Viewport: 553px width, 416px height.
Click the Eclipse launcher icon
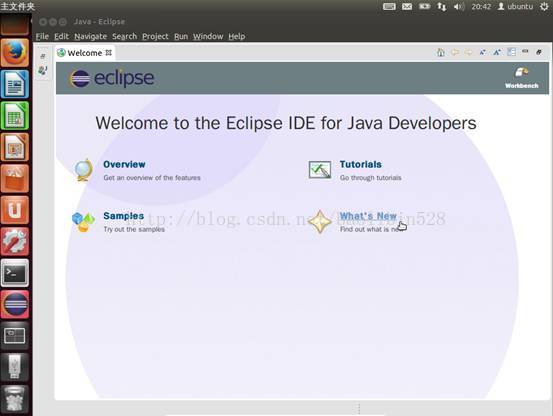click(x=14, y=305)
